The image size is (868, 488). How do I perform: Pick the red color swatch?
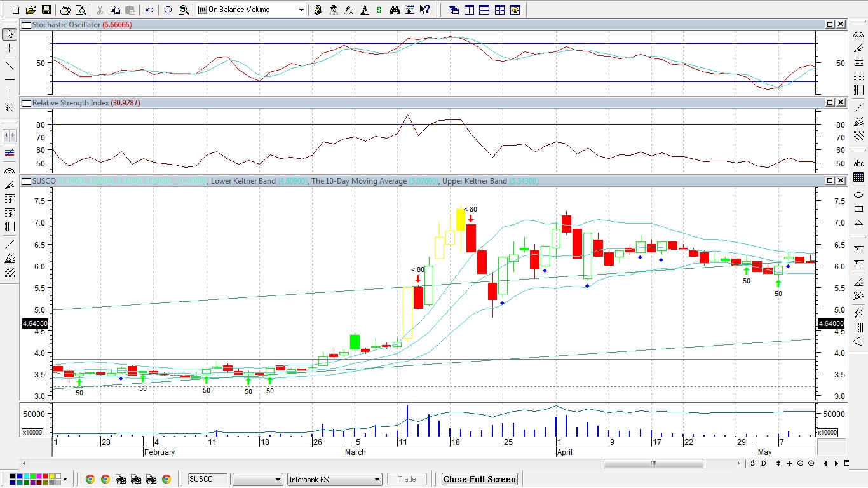45,476
